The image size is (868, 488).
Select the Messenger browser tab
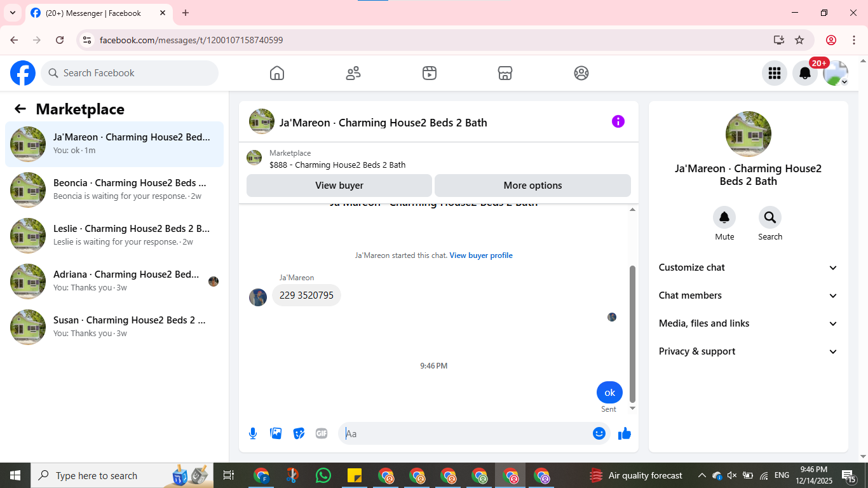98,13
